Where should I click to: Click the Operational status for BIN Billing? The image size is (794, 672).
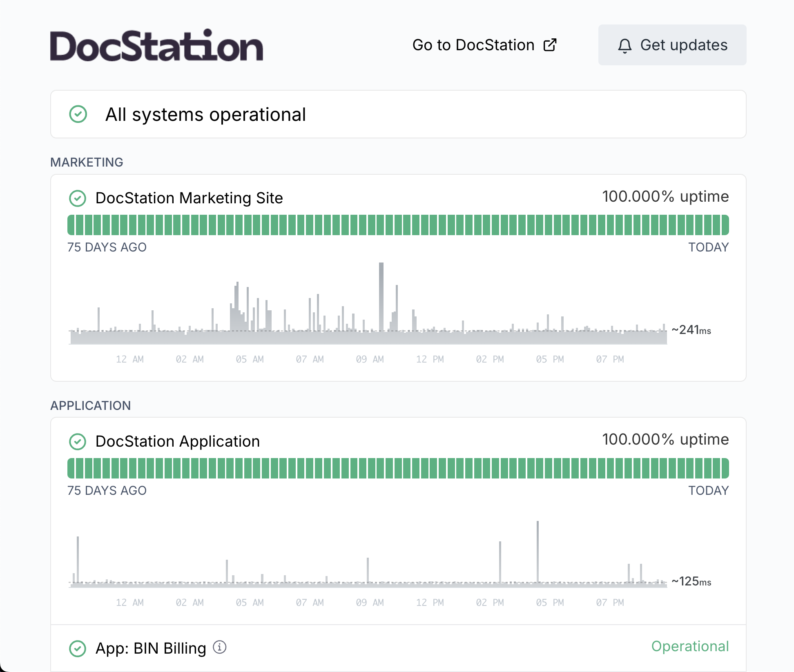tap(690, 646)
